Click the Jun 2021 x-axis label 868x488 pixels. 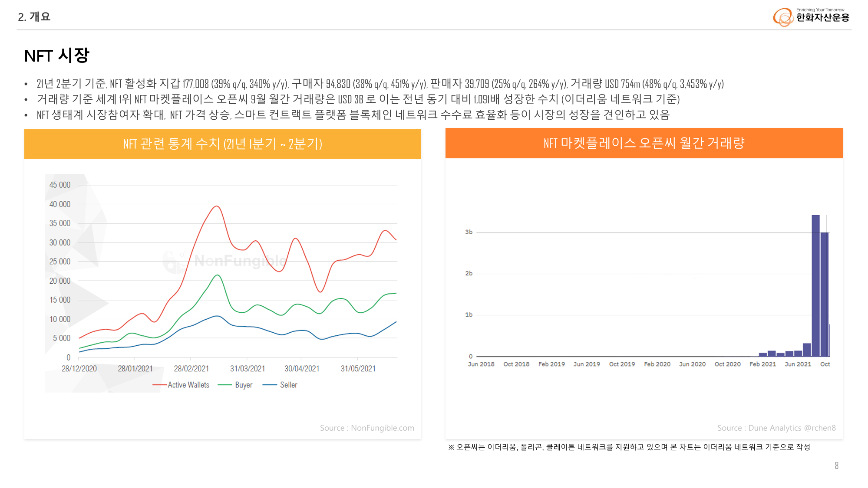(798, 364)
